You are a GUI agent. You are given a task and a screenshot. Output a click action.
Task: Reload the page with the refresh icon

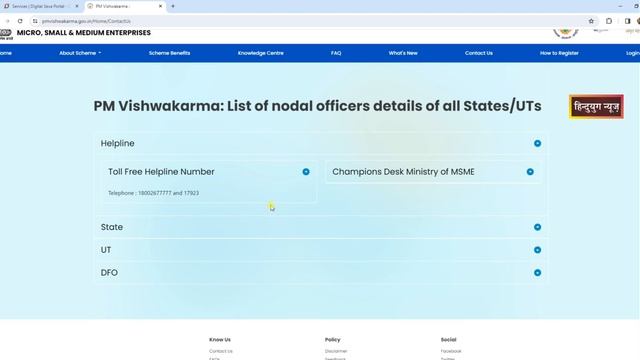pos(20,21)
